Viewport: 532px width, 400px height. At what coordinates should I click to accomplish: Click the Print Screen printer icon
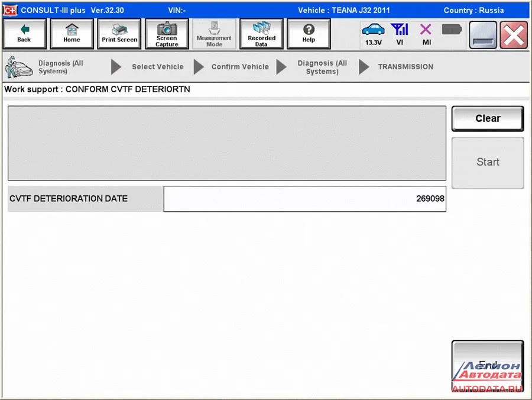coord(119,34)
